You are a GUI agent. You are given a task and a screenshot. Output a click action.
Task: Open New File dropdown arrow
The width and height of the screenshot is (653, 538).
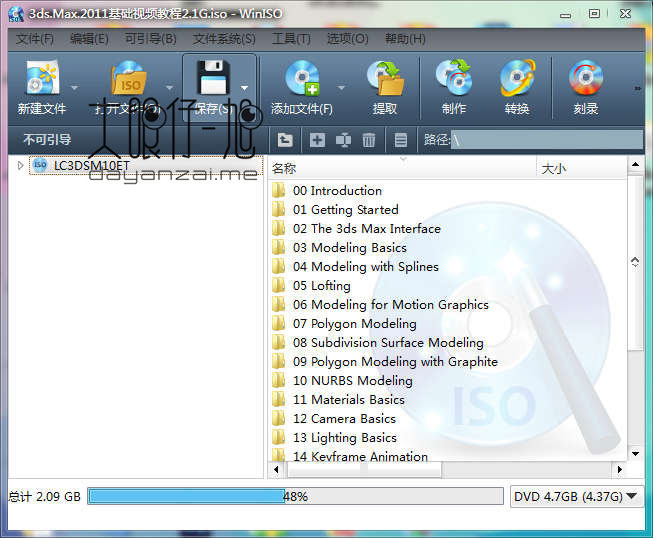coord(74,88)
